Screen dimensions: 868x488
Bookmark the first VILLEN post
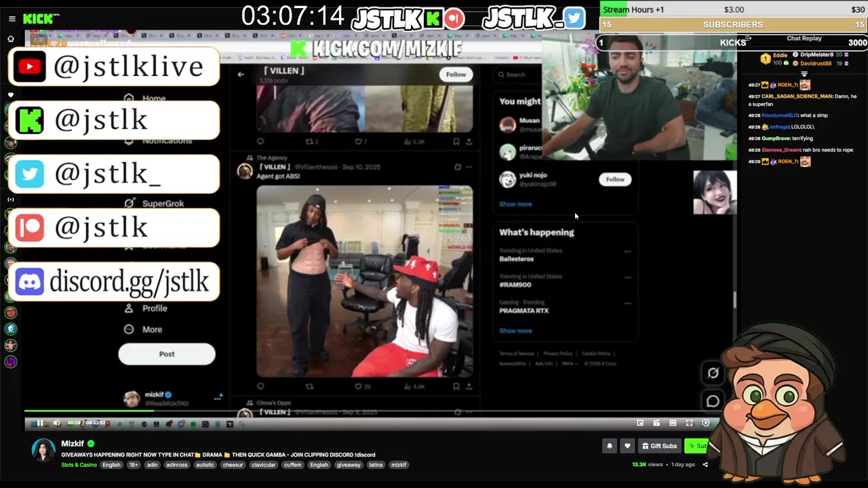click(x=456, y=142)
